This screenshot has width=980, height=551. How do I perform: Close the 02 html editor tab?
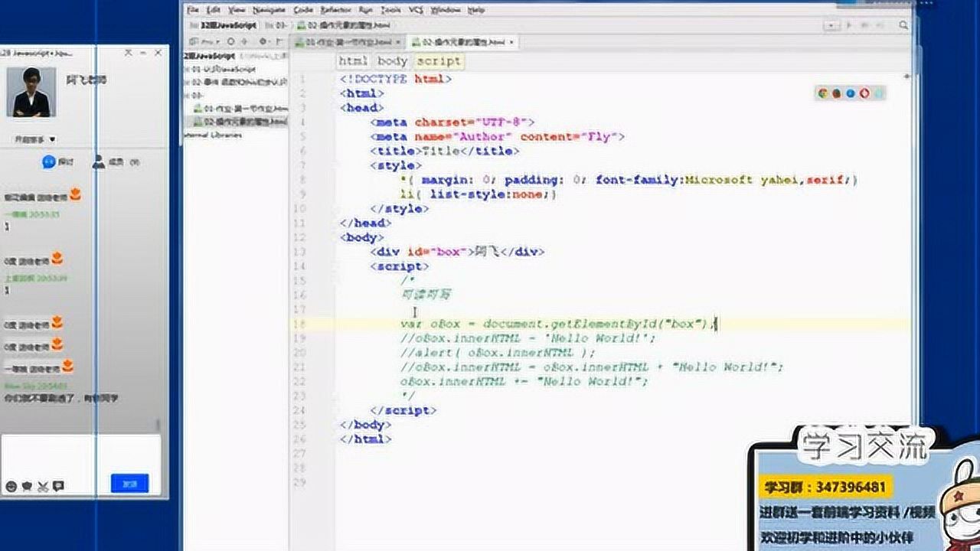pos(511,42)
